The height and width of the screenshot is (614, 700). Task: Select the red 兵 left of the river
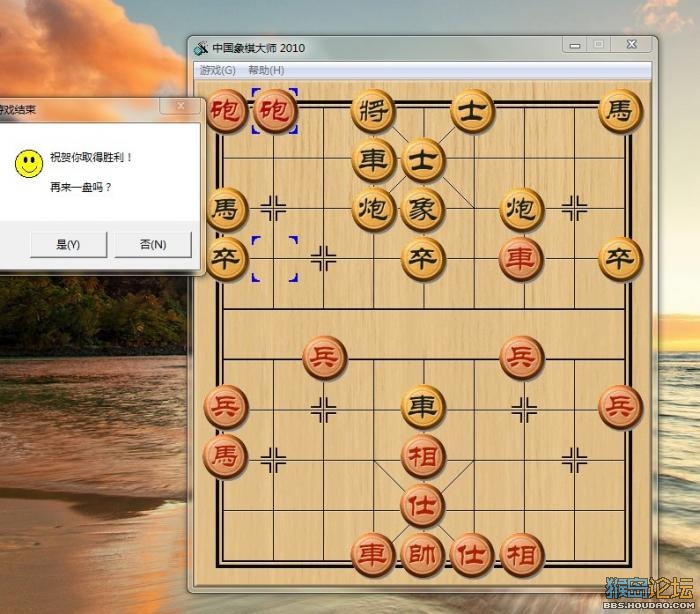[325, 358]
